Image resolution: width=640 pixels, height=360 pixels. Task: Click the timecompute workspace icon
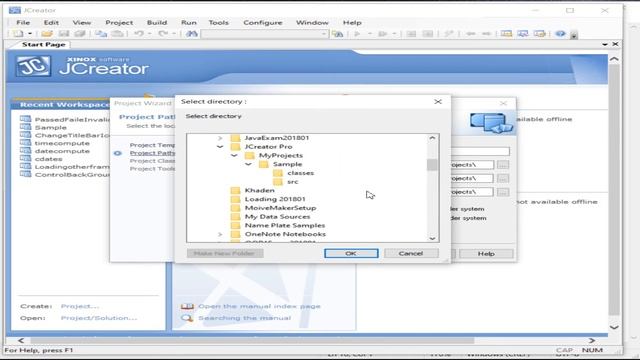(25, 143)
